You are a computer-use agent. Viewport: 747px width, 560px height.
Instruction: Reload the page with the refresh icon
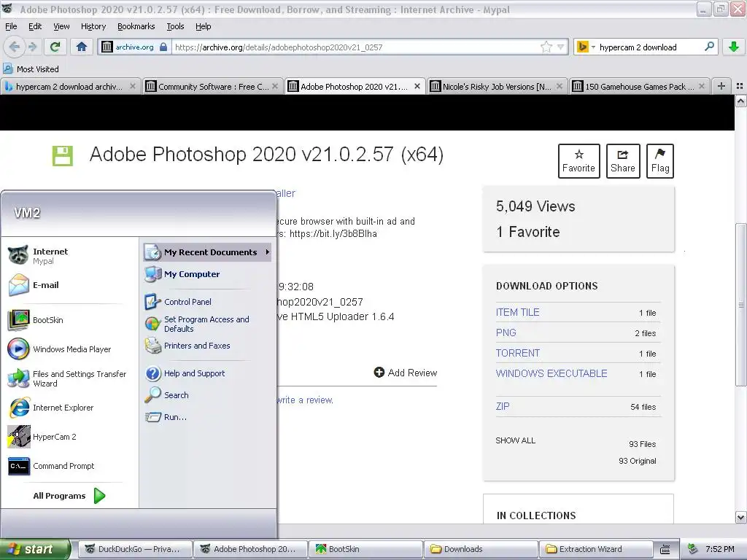(x=55, y=47)
